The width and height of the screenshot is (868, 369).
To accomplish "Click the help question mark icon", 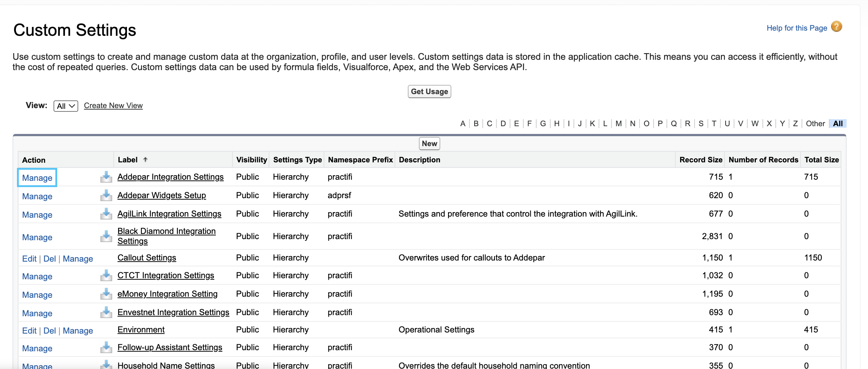I will [837, 27].
